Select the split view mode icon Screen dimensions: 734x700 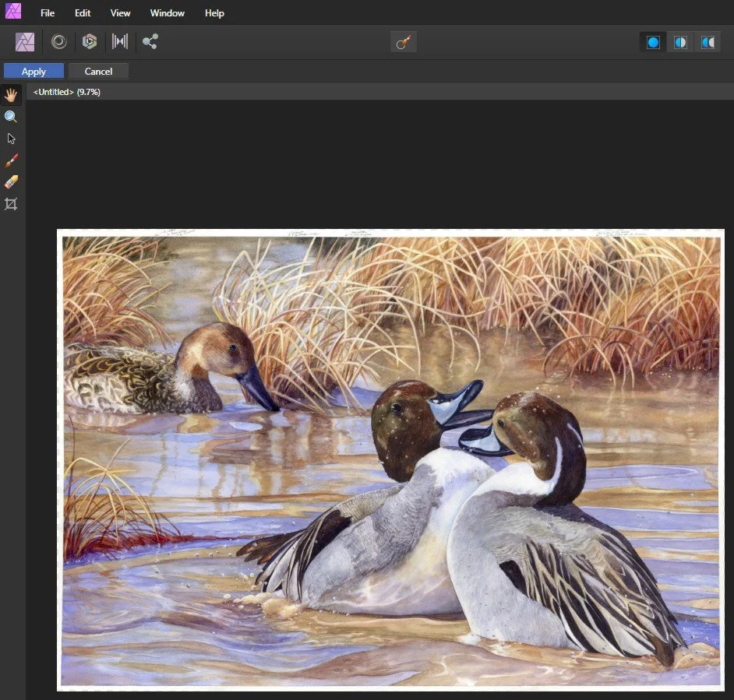coord(680,43)
